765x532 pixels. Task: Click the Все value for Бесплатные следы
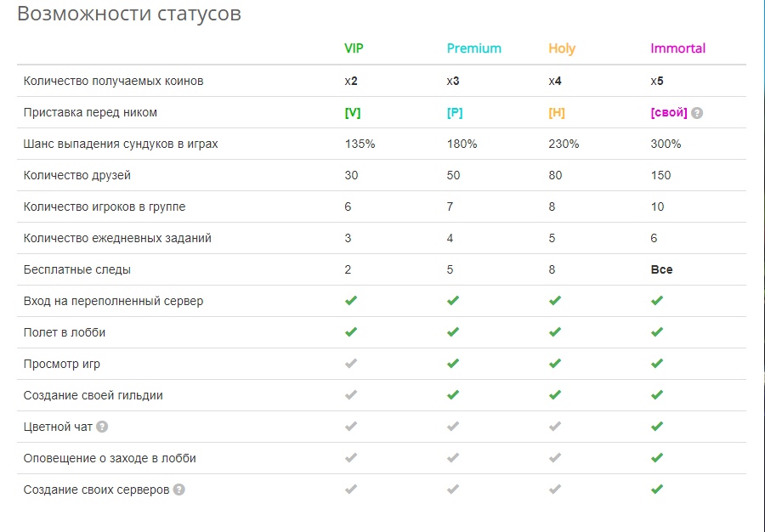click(661, 269)
